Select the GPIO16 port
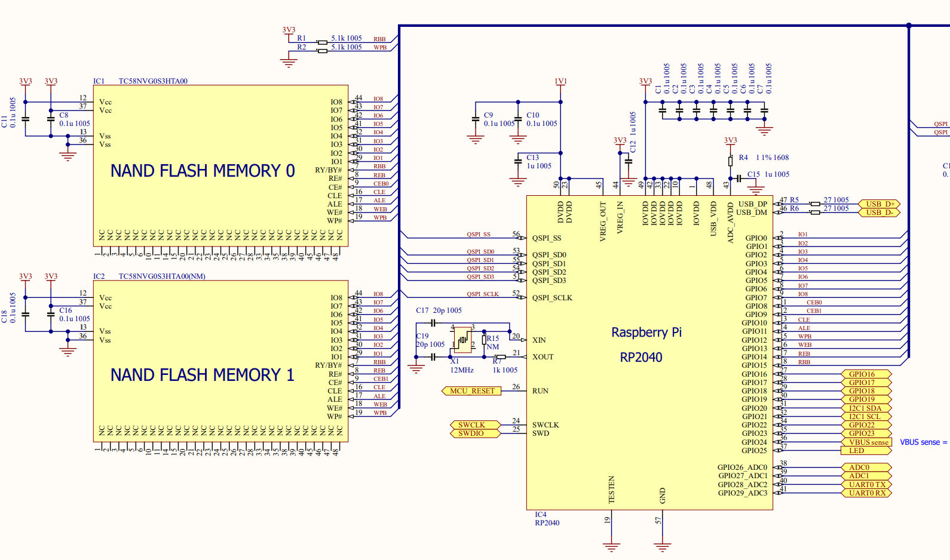This screenshot has height=560, width=950. (x=866, y=374)
